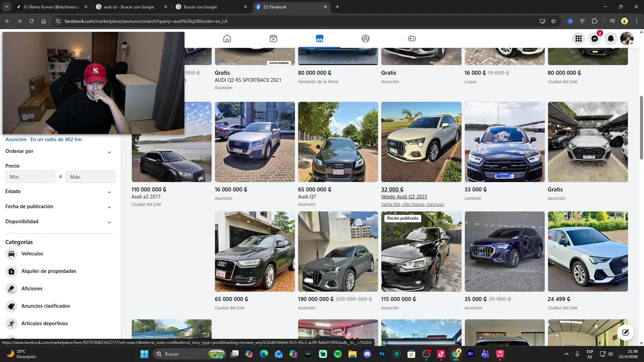Viewport: 644px width, 362px height.
Task: Open the Chrome profile avatar
Action: tap(625, 21)
